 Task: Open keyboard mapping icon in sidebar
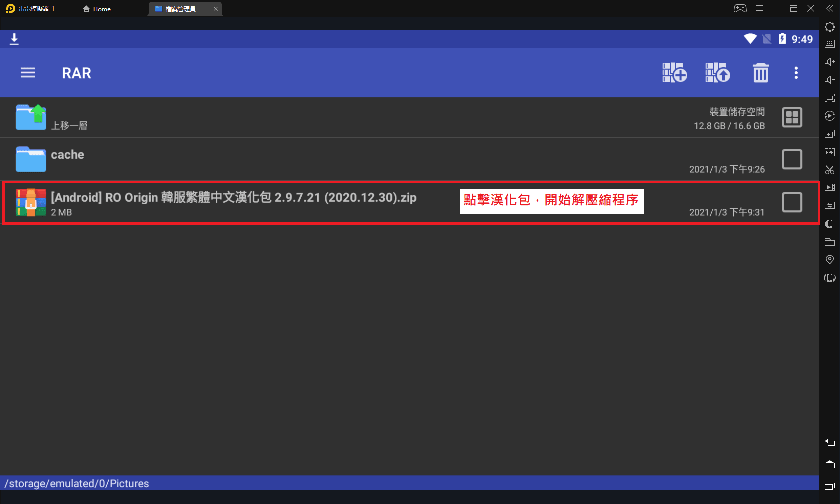click(x=830, y=44)
